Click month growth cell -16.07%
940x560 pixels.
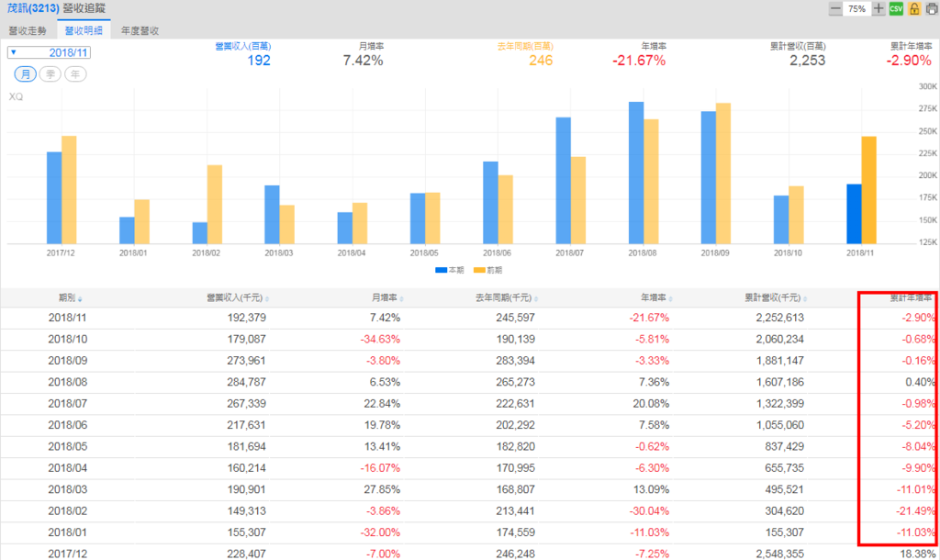[380, 468]
